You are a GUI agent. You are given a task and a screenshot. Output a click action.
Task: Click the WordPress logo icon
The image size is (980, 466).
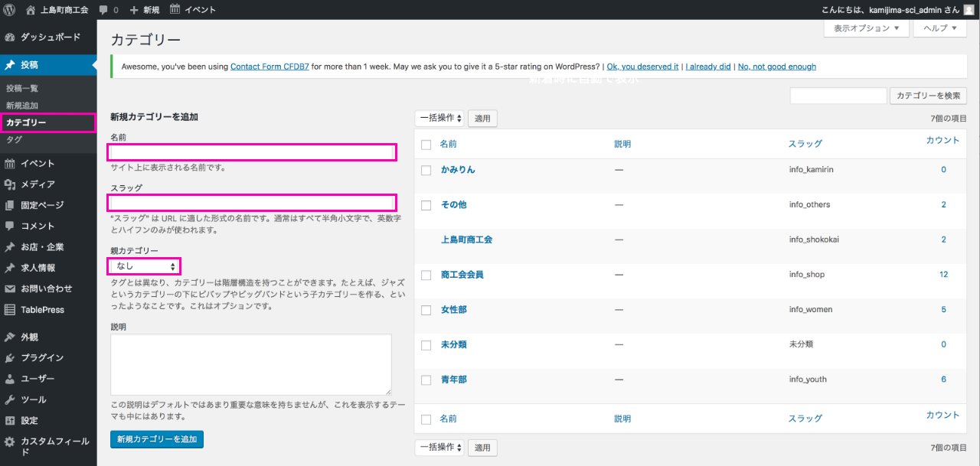[10, 10]
